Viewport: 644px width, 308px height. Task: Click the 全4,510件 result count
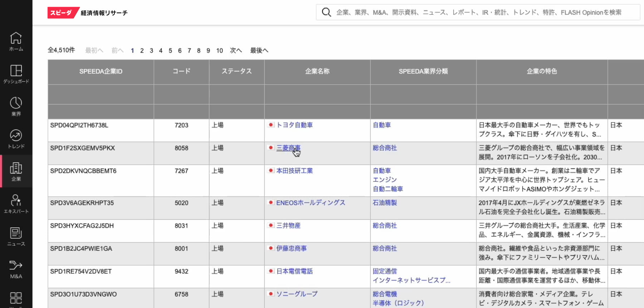(x=62, y=50)
